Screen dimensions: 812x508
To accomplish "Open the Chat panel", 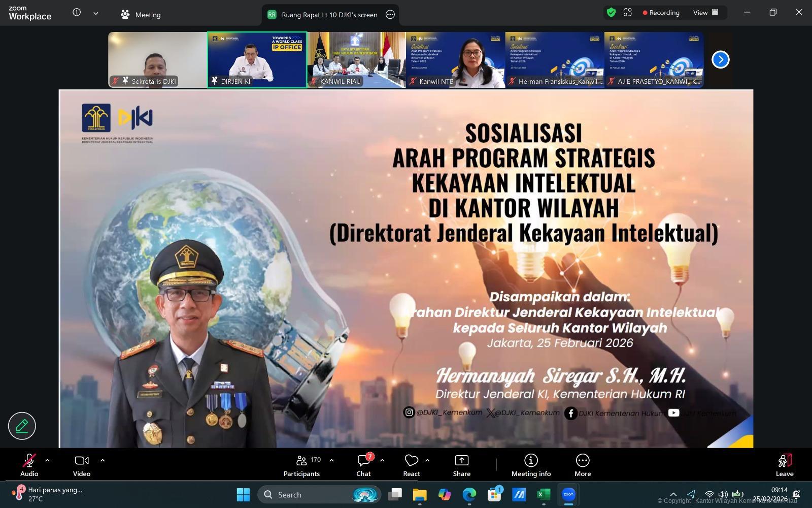I will 363,464.
